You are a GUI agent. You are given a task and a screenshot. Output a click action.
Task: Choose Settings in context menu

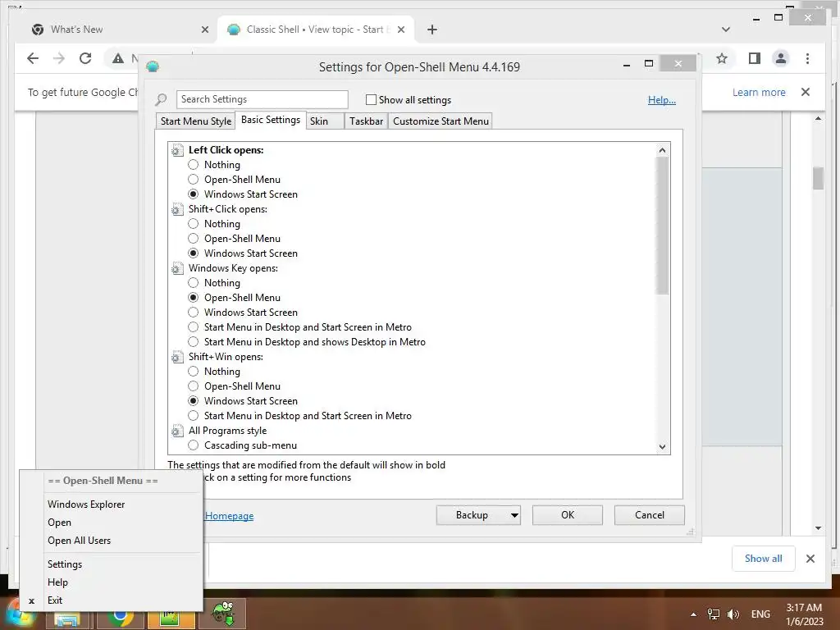pos(65,564)
